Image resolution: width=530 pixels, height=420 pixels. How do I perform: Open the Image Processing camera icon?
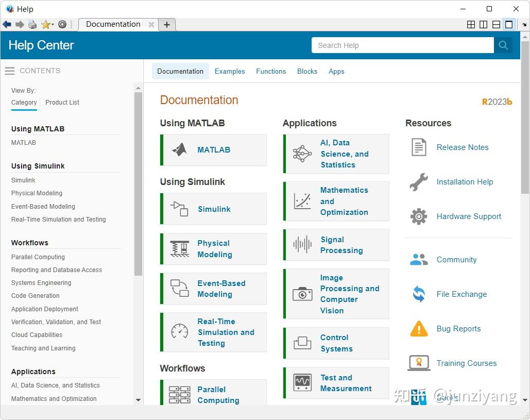pyautogui.click(x=302, y=294)
